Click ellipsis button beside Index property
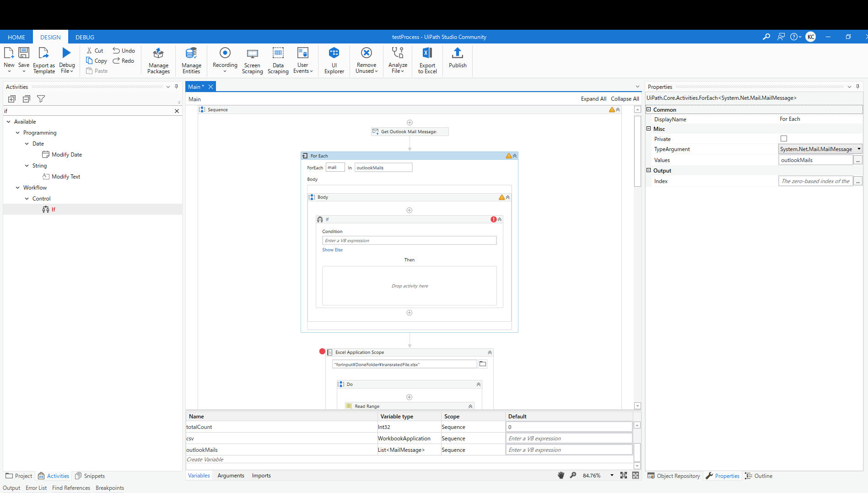 pos(858,181)
